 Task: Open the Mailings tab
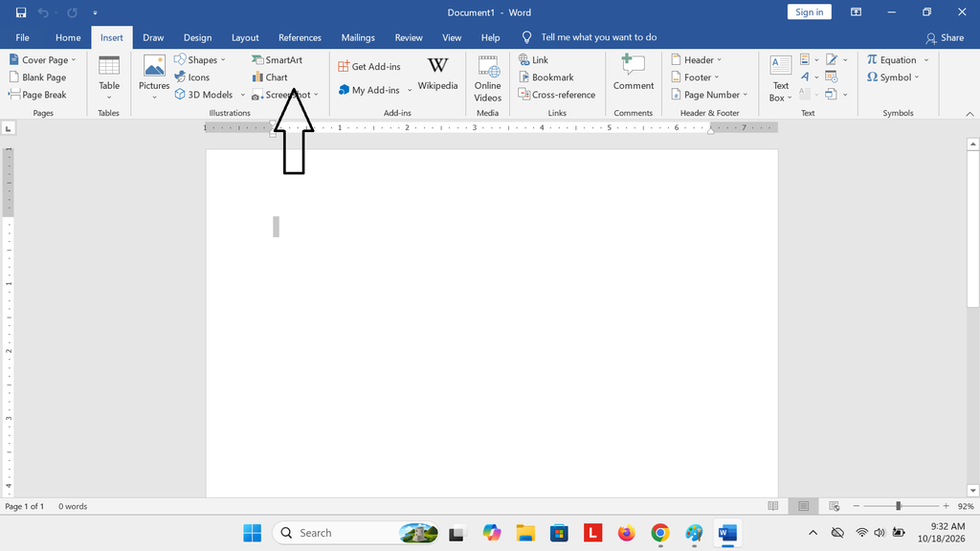tap(358, 37)
